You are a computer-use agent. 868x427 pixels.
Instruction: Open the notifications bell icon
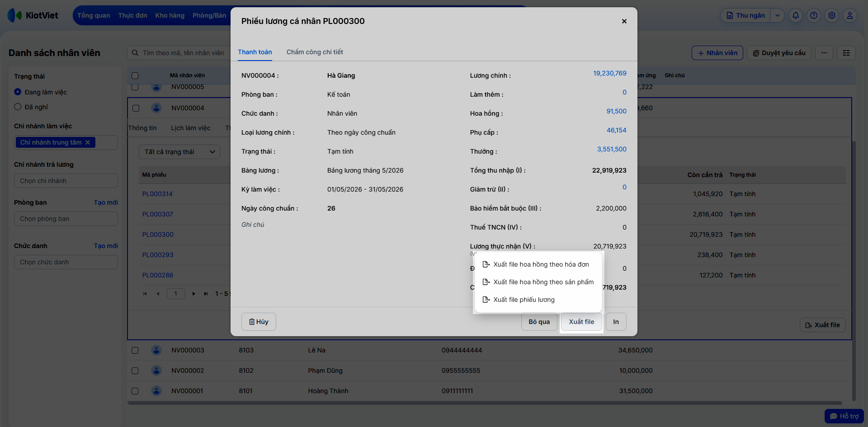click(796, 15)
